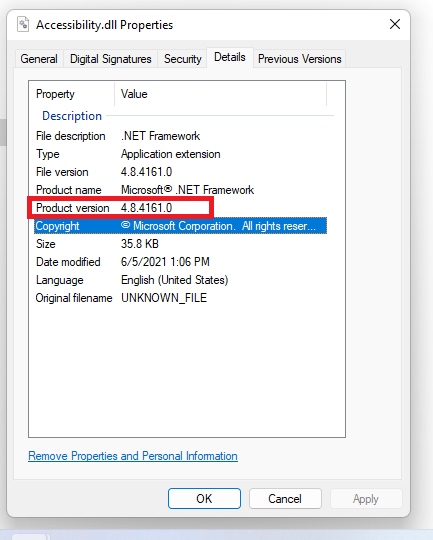The image size is (433, 540).
Task: Click the 35.8 KB size value
Action: pos(140,244)
